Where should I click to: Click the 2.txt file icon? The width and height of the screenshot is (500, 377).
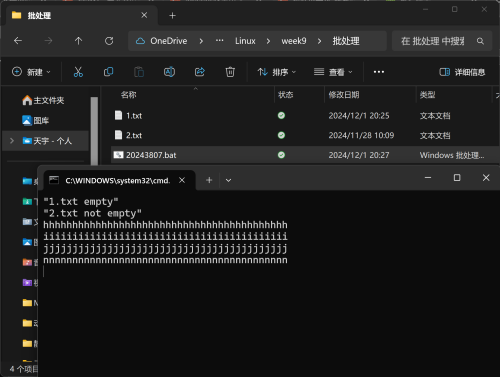click(x=118, y=135)
